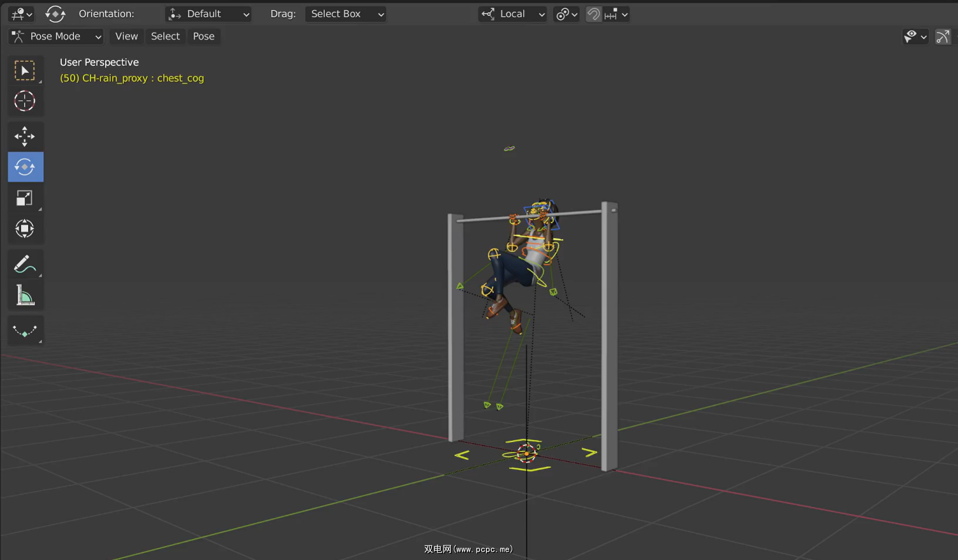Open the Select menu
Image resolution: width=958 pixels, height=560 pixels.
pyautogui.click(x=165, y=37)
